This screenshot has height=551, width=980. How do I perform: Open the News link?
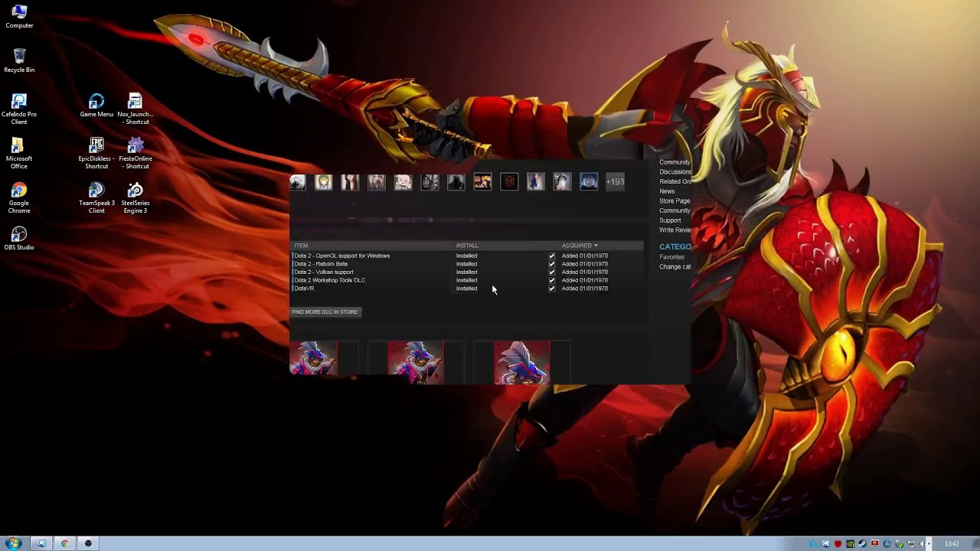(667, 191)
